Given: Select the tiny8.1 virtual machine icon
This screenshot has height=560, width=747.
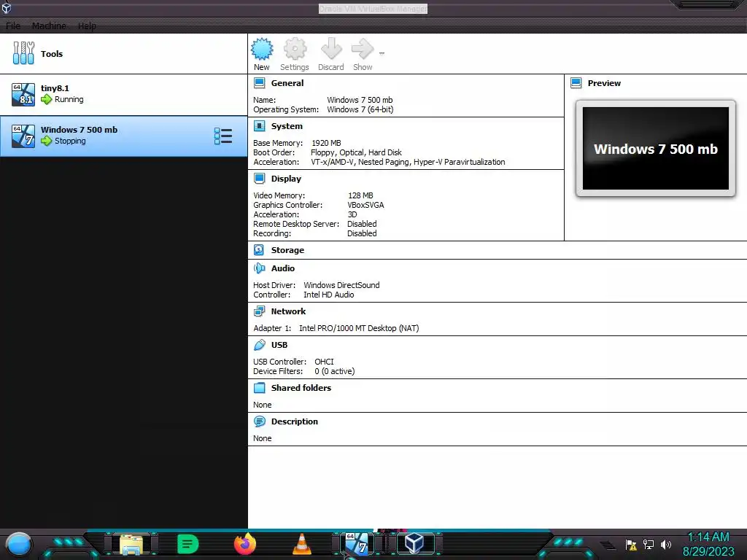Looking at the screenshot, I should [x=23, y=94].
